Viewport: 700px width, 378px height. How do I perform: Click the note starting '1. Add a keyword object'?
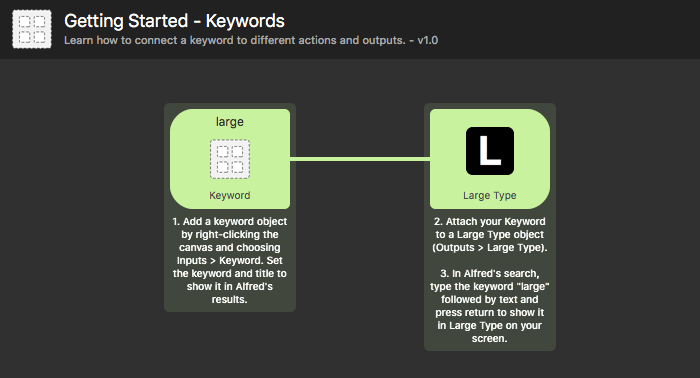click(230, 260)
